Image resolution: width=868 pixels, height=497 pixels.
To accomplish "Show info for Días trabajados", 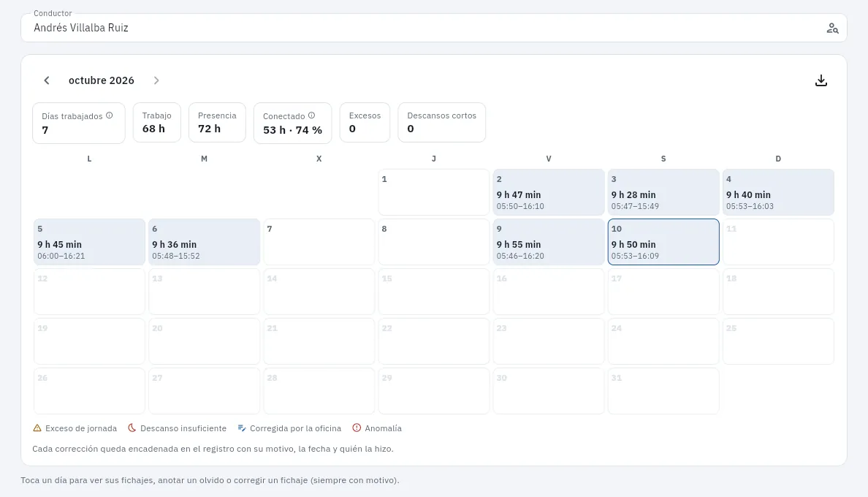I will point(110,115).
